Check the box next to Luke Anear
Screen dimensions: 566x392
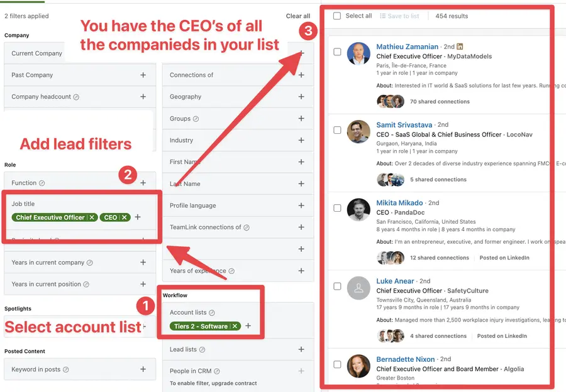[x=337, y=286]
